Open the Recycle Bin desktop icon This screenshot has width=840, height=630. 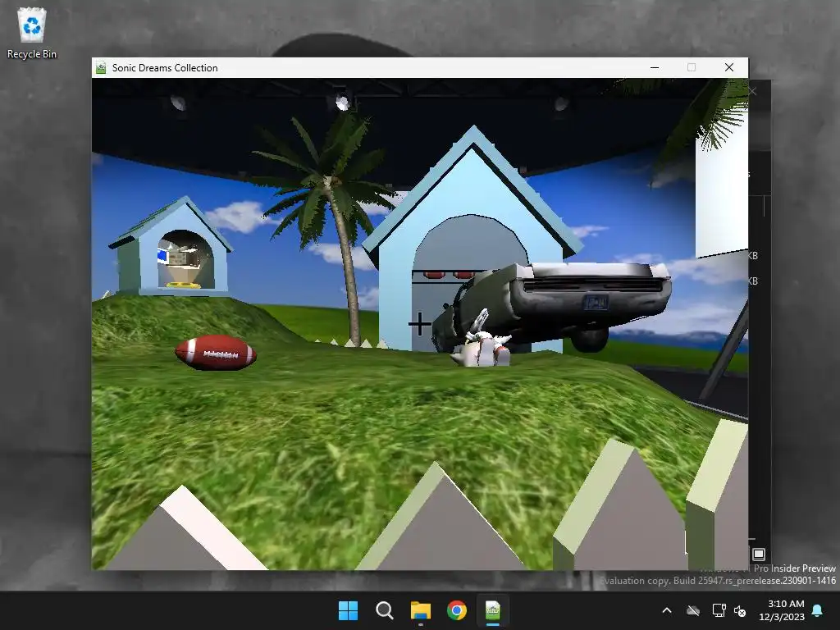tap(32, 33)
